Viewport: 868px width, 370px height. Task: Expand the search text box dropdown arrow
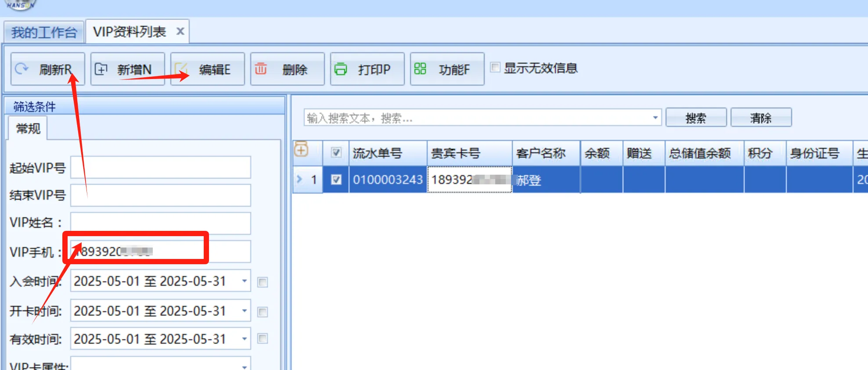pyautogui.click(x=655, y=118)
